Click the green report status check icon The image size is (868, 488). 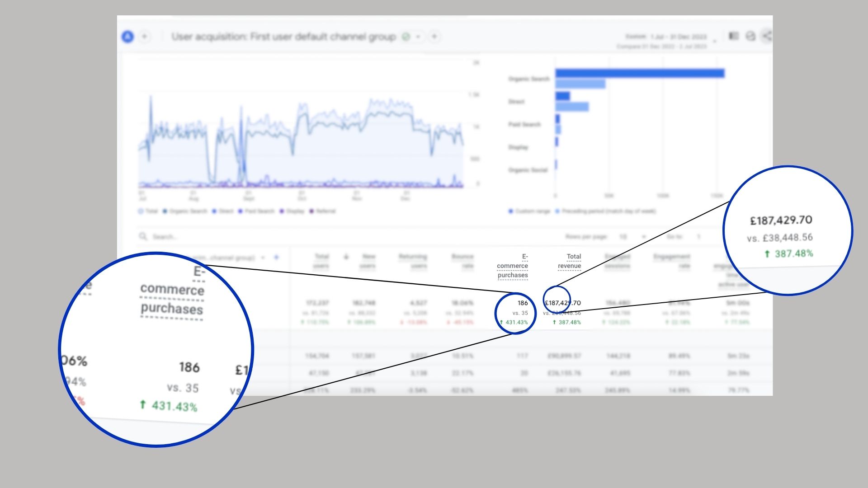[406, 37]
